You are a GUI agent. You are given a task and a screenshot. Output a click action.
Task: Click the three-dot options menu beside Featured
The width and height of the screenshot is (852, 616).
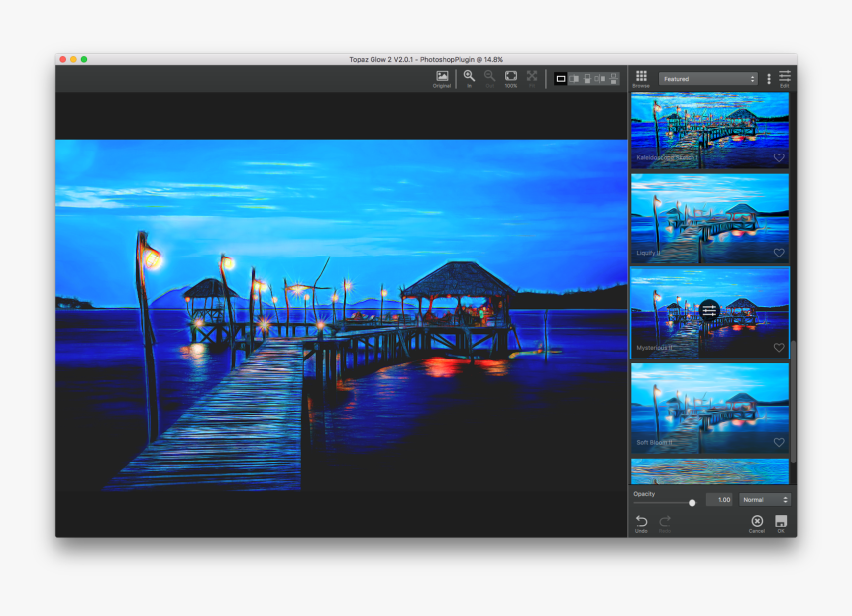point(769,77)
